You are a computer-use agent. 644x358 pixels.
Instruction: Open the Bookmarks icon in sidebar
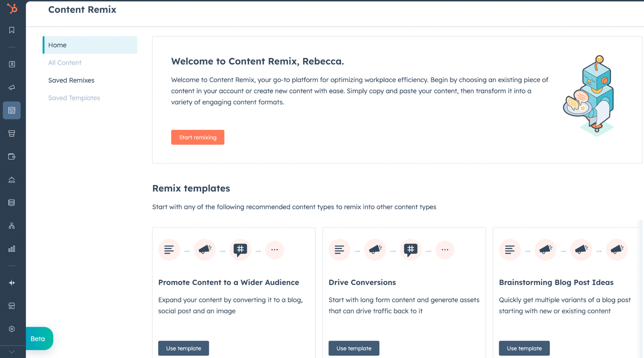click(12, 30)
